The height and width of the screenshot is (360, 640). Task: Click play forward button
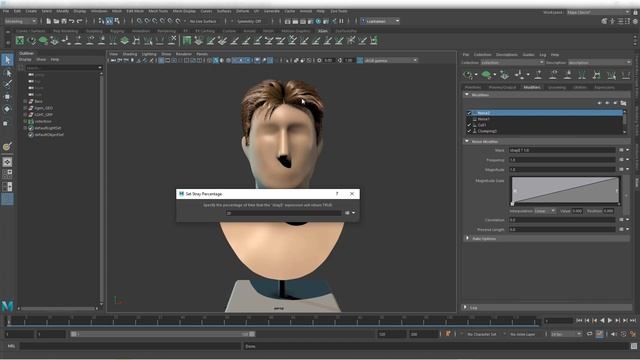pyautogui.click(x=610, y=321)
